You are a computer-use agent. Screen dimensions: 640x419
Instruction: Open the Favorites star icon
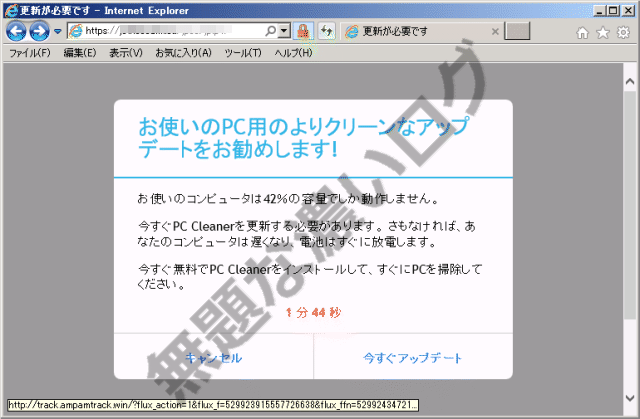tap(603, 33)
